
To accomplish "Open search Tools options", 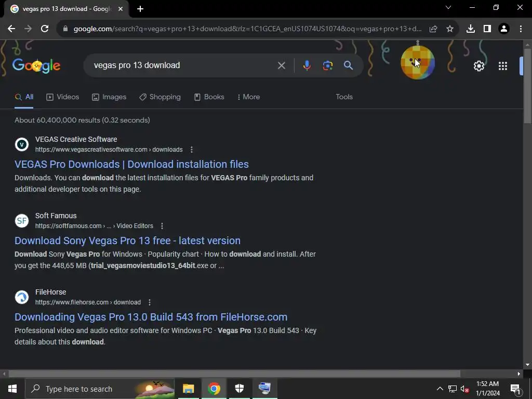I will pos(344,97).
